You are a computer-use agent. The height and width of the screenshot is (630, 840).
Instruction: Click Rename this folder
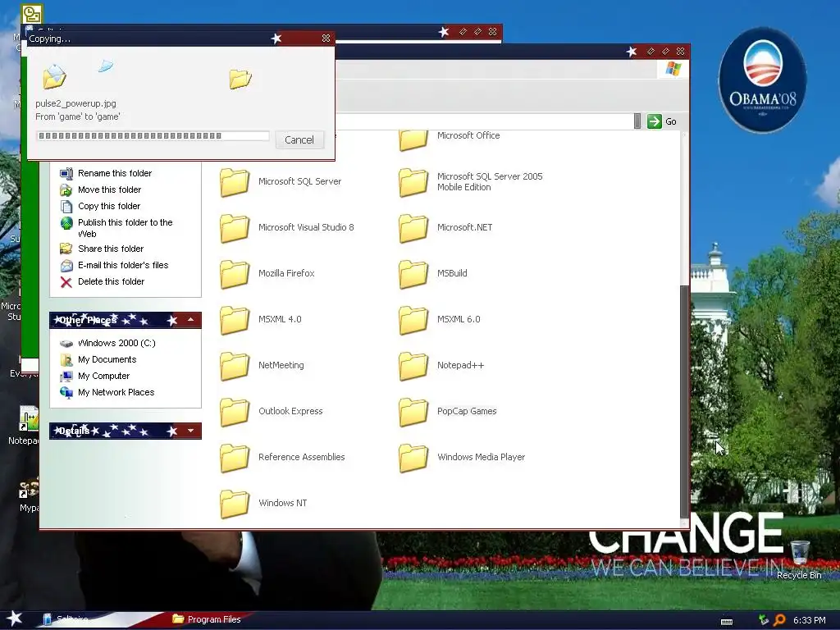click(115, 173)
